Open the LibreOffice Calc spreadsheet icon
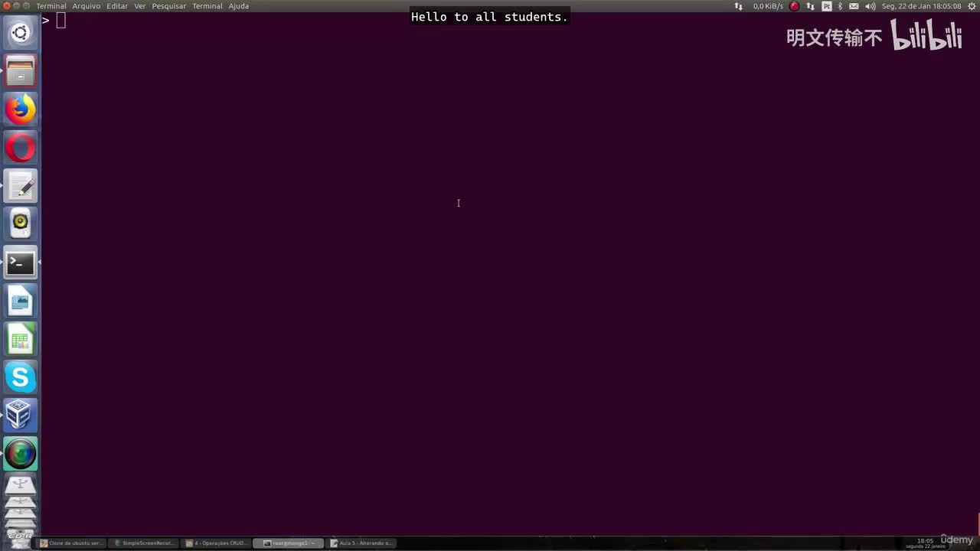The width and height of the screenshot is (980, 551). 21,339
